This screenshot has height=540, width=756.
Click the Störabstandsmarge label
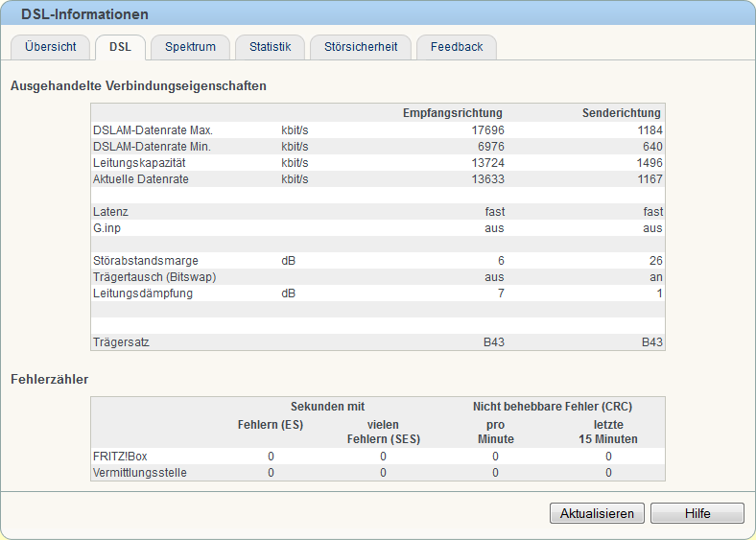point(146,261)
